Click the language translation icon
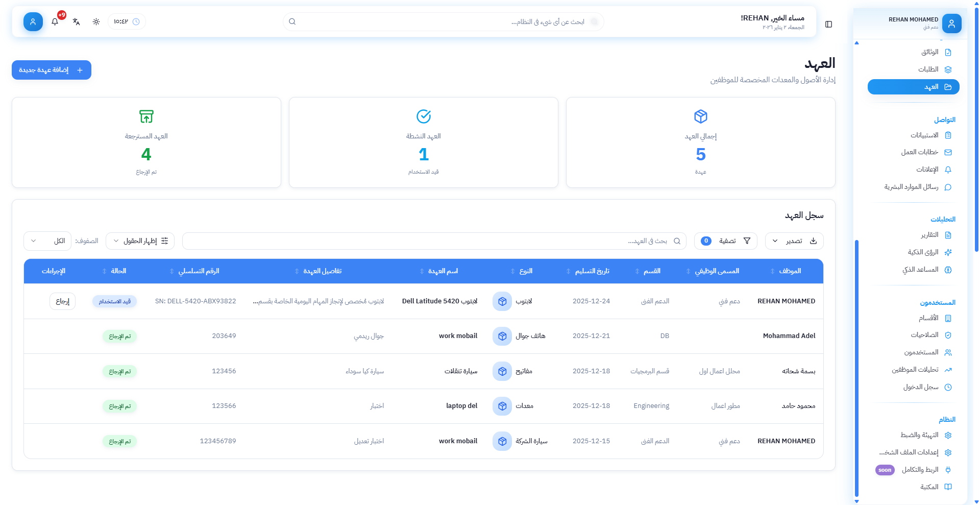This screenshot has height=505, width=980. click(x=76, y=22)
